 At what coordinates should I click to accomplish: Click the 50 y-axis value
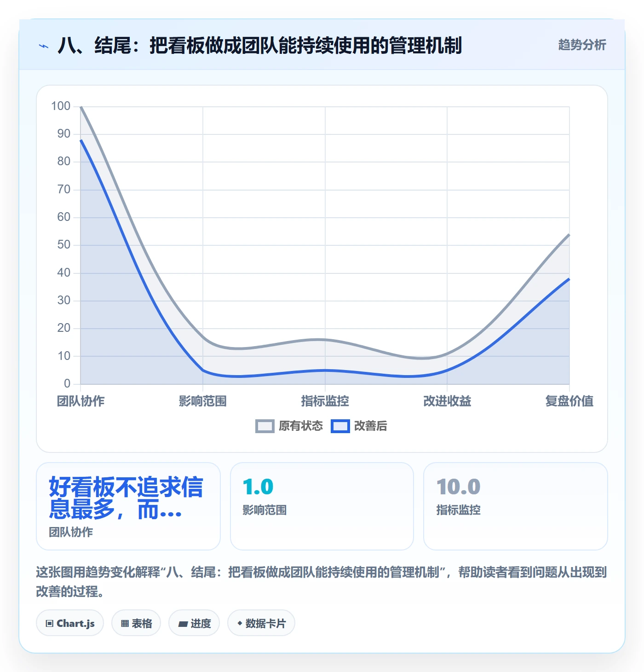coord(64,245)
